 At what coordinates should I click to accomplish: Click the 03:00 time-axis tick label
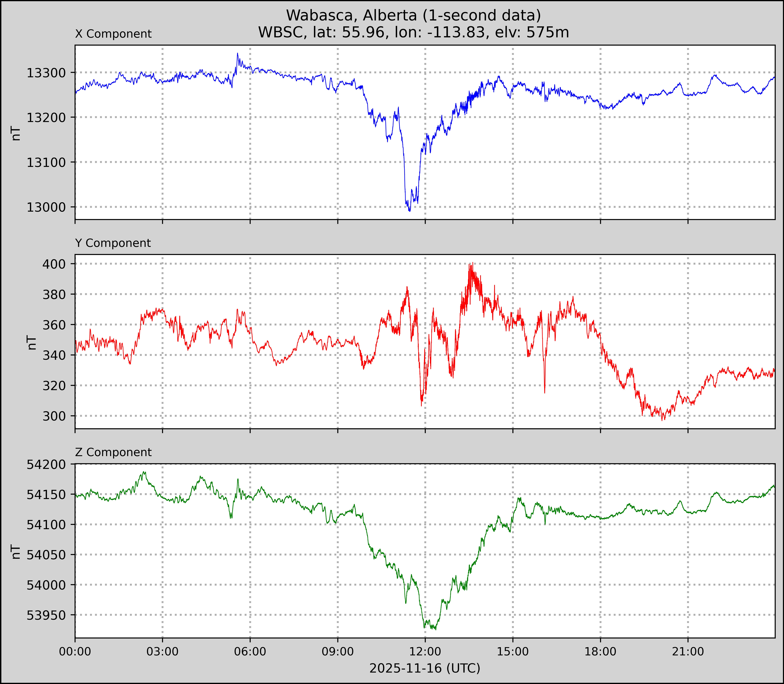(x=162, y=651)
